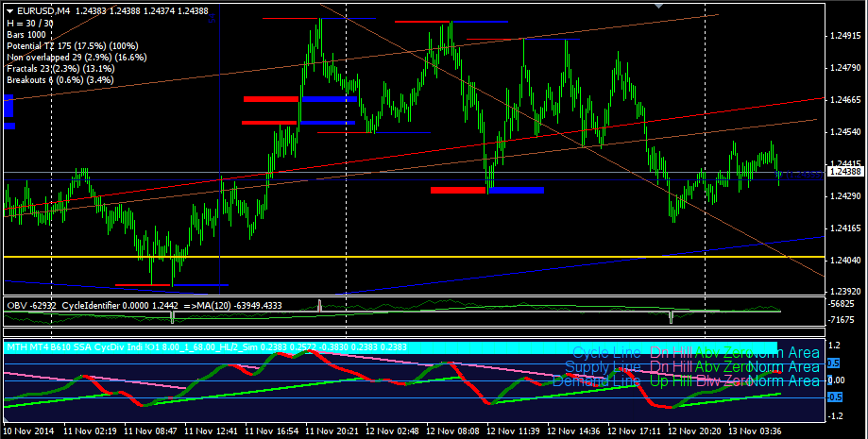Click the '11 Nov 16:54' time axis label
868x439 pixels.
click(x=271, y=431)
